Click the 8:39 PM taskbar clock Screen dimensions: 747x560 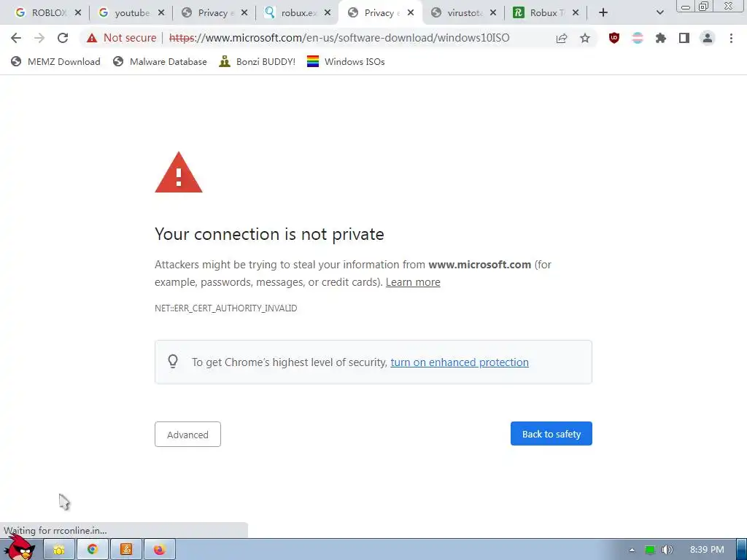707,550
